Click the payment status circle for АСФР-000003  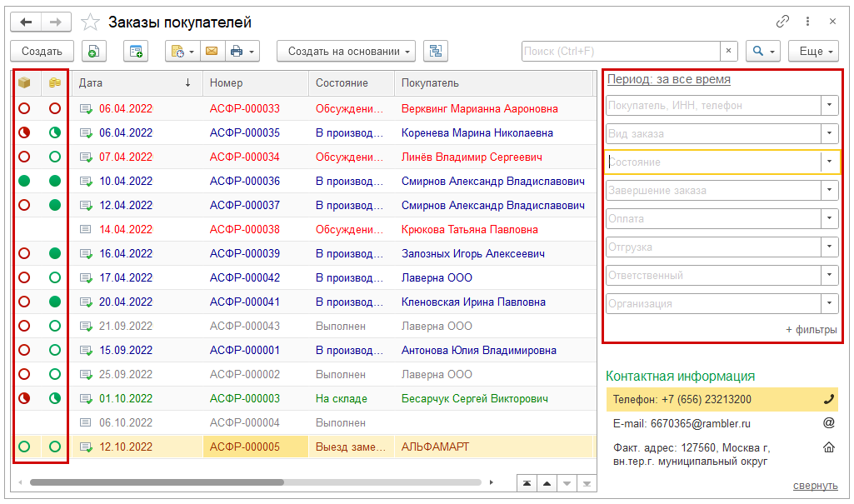tap(54, 398)
